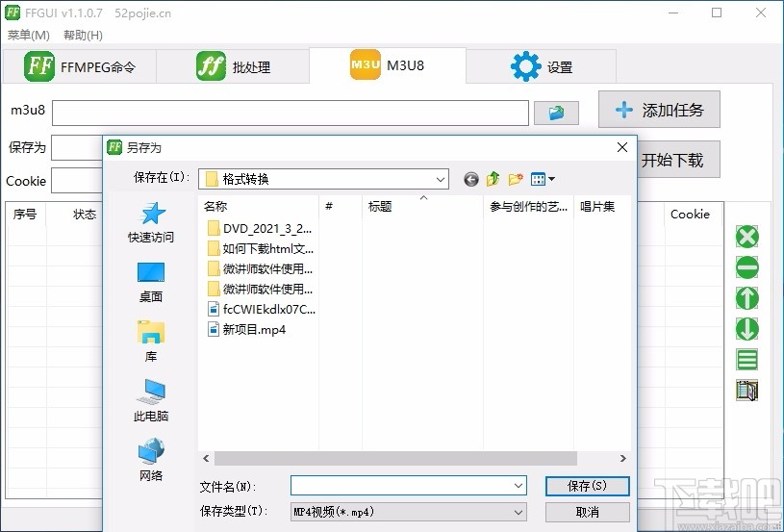Viewport: 784px width, 532px height.
Task: Click the m3u8 URL input field
Action: tap(290, 113)
